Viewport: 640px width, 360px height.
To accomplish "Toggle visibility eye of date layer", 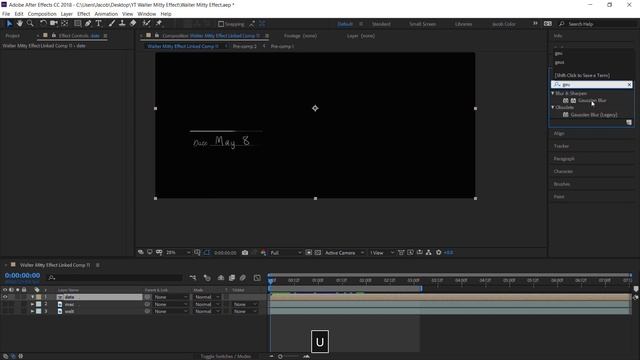I will (x=5, y=297).
